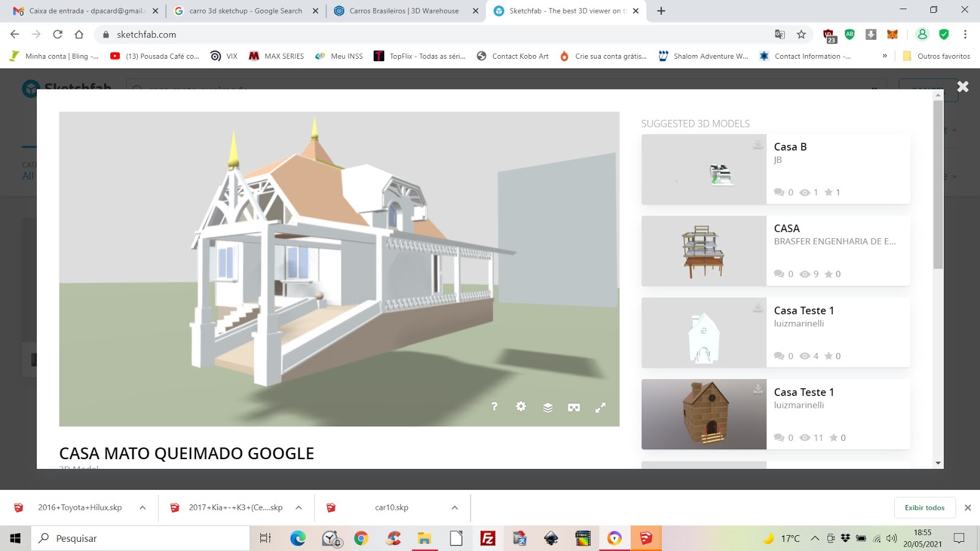Screen dimensions: 980x551
Task: Open the Chrome three-dot menu
Action: [965, 34]
